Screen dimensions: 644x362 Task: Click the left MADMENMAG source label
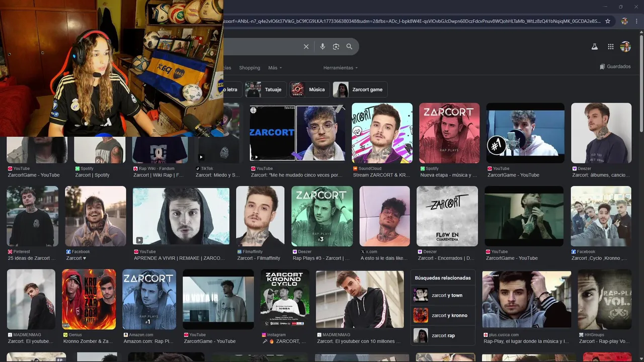click(x=27, y=334)
